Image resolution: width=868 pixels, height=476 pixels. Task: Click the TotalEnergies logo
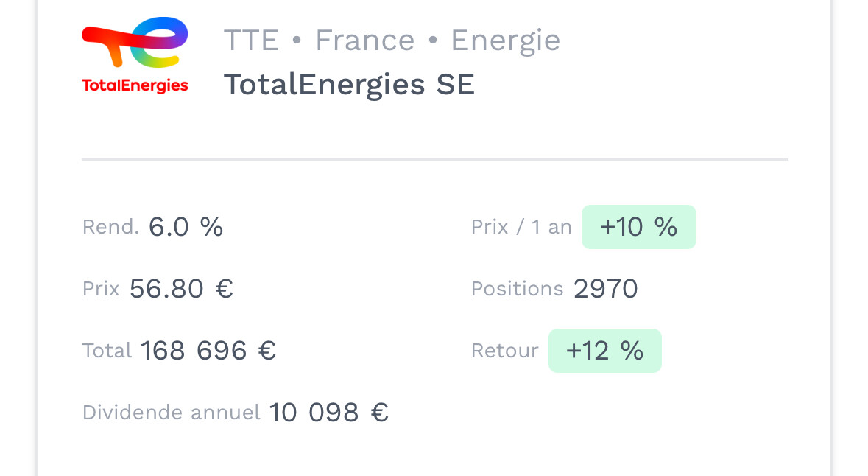(x=135, y=55)
